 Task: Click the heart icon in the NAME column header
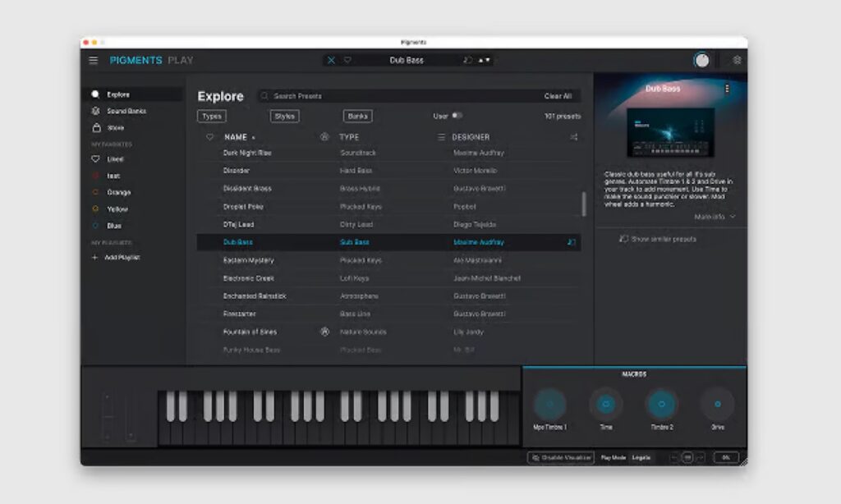(x=209, y=137)
